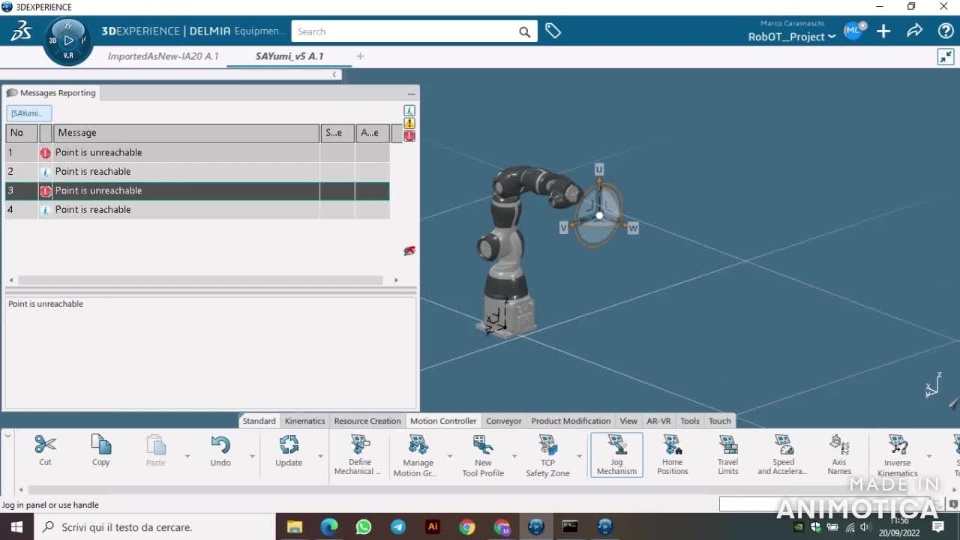This screenshot has width=960, height=540.
Task: Click the Share arrow icon
Action: pyautogui.click(x=915, y=31)
